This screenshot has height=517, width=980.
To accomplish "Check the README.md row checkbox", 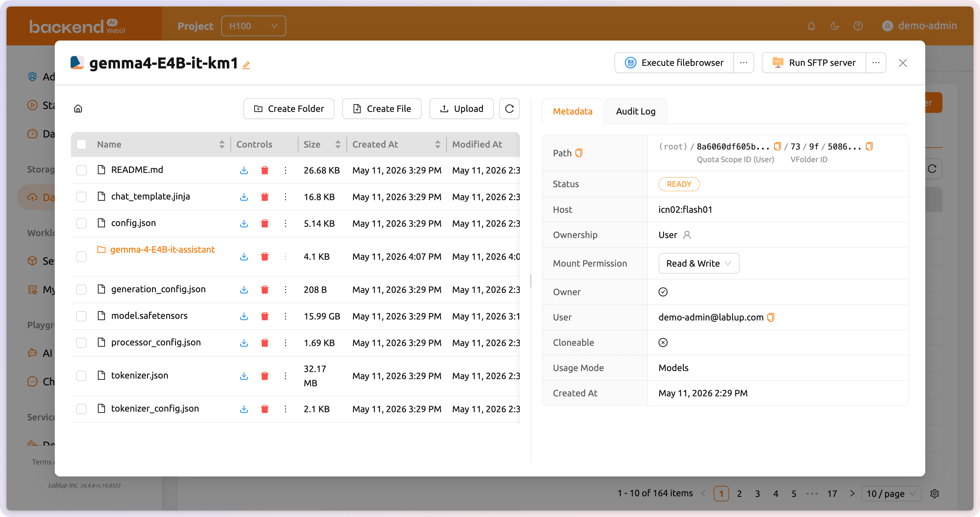I will pos(81,170).
